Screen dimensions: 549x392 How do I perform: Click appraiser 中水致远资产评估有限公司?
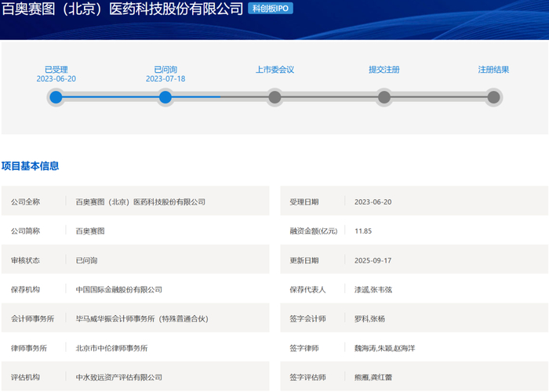pos(118,377)
